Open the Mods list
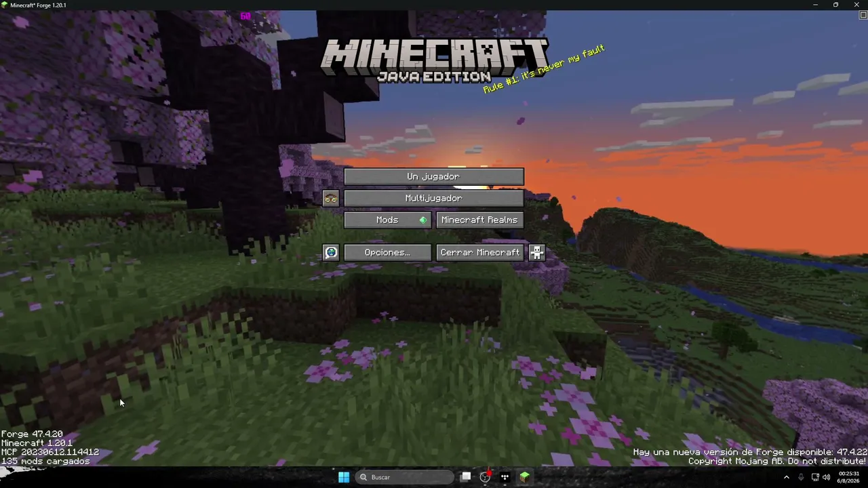 [388, 220]
